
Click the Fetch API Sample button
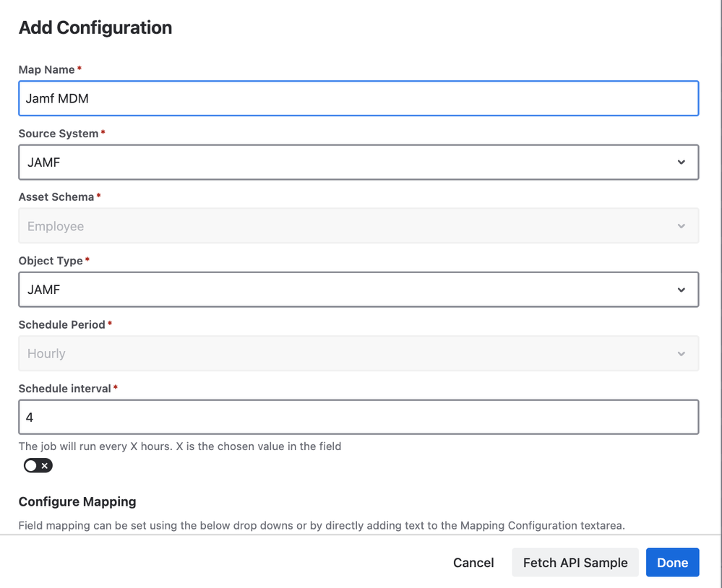click(x=575, y=563)
